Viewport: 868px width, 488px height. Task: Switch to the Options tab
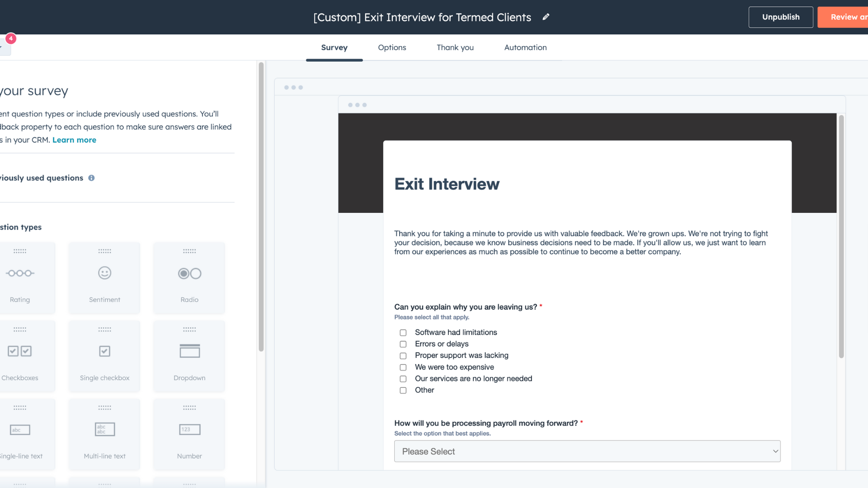click(392, 47)
